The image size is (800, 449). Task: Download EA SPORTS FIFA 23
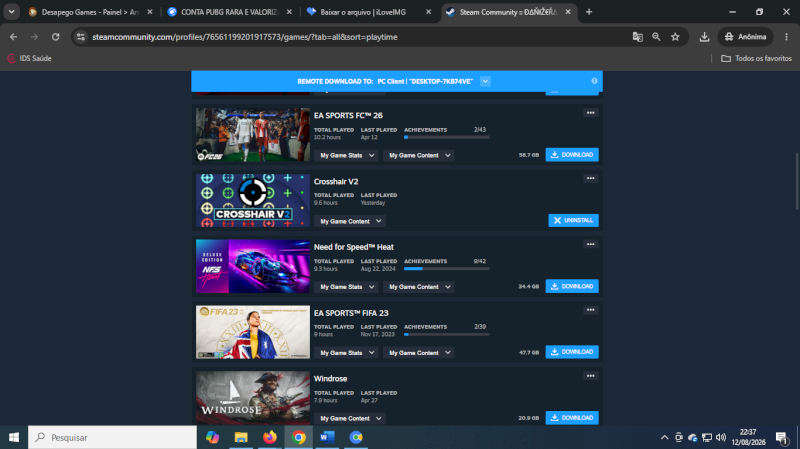[x=572, y=352]
